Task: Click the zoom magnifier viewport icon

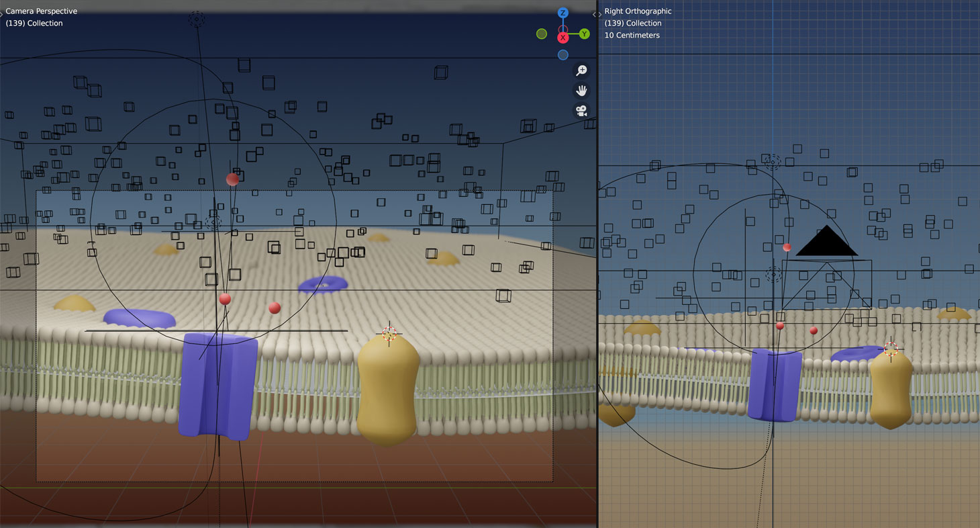Action: (581, 71)
